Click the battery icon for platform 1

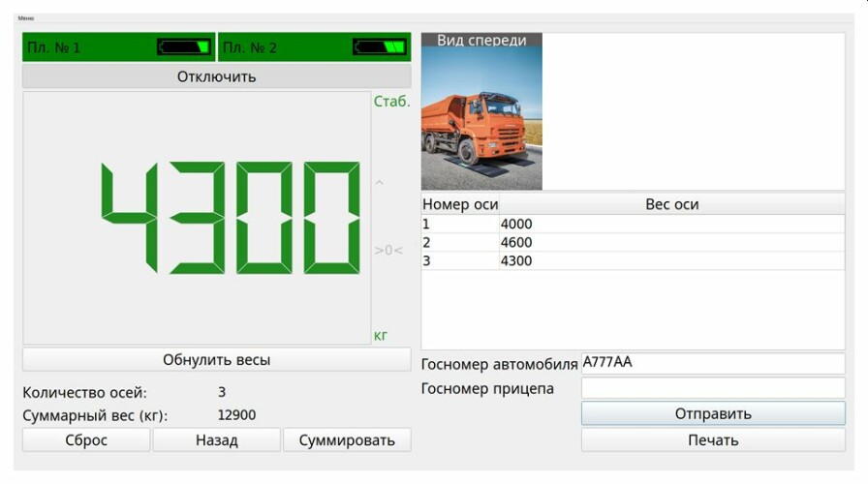pos(184,46)
